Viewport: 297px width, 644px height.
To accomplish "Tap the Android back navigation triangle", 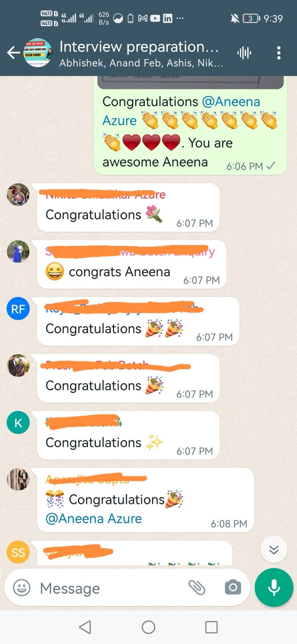I will point(85,627).
